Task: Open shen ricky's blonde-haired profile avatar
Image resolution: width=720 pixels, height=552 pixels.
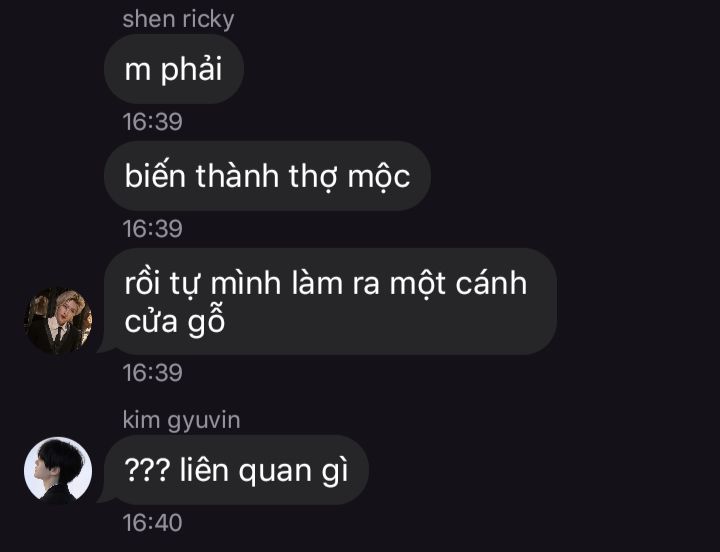Action: point(58,321)
